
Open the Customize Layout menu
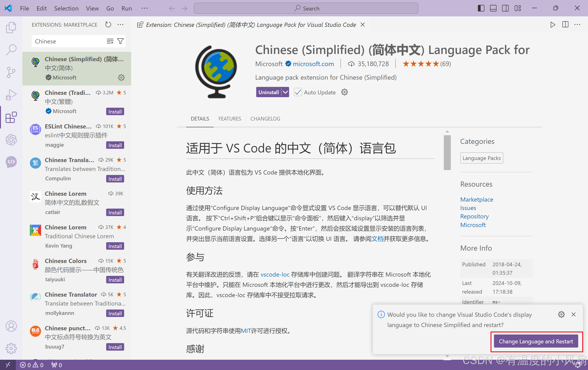coord(518,8)
